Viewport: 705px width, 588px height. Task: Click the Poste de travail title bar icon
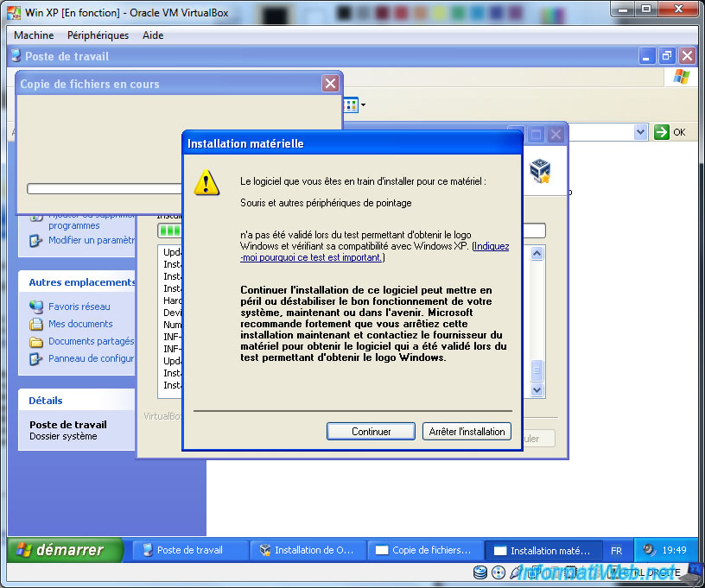[16, 56]
